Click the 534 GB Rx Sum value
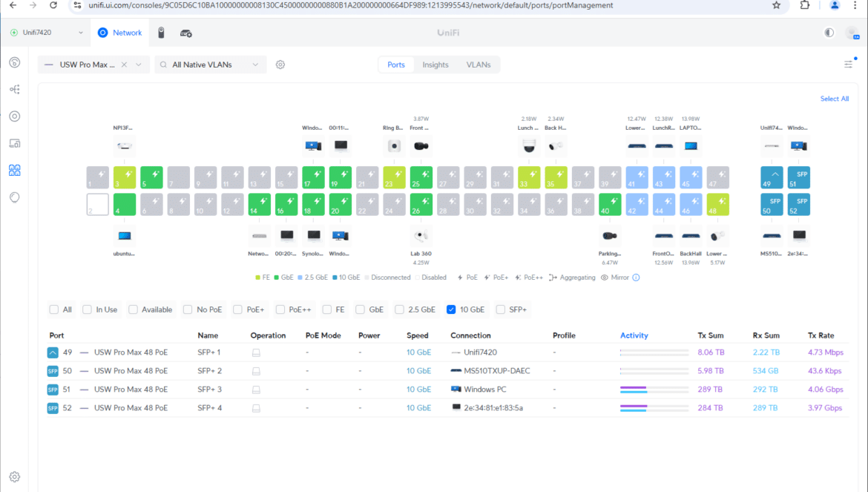This screenshot has height=492, width=868. pyautogui.click(x=766, y=371)
